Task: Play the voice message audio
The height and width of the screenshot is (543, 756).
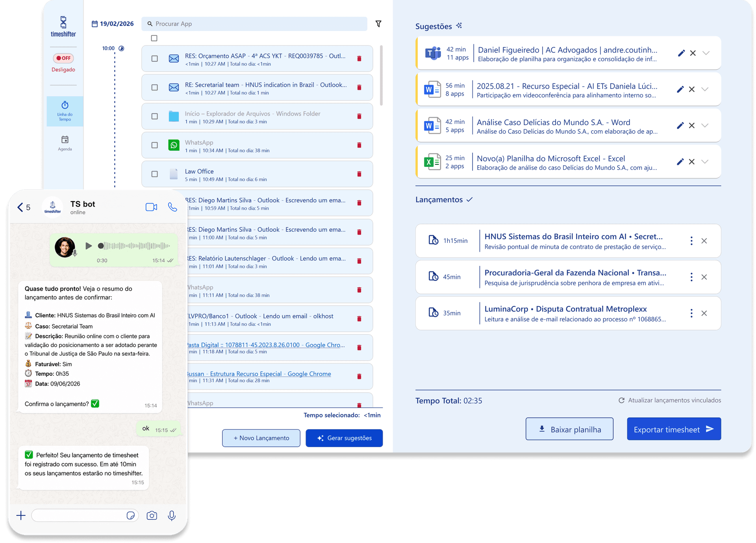Action: [x=89, y=246]
